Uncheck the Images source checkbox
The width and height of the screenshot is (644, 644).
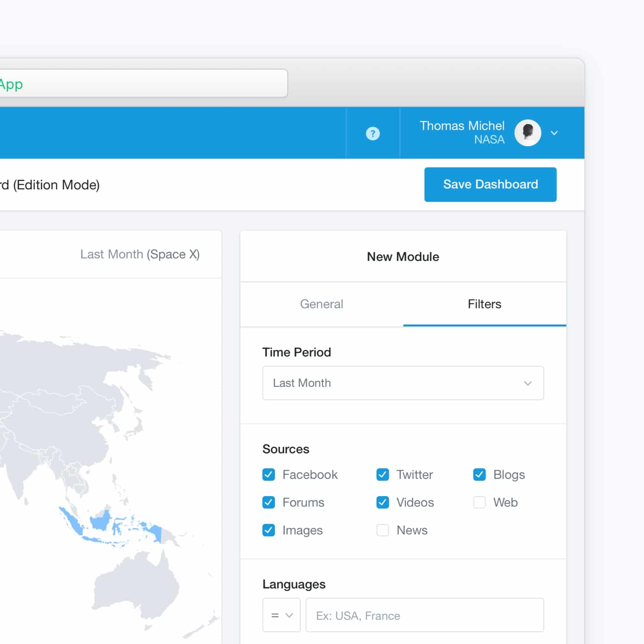[x=269, y=530]
